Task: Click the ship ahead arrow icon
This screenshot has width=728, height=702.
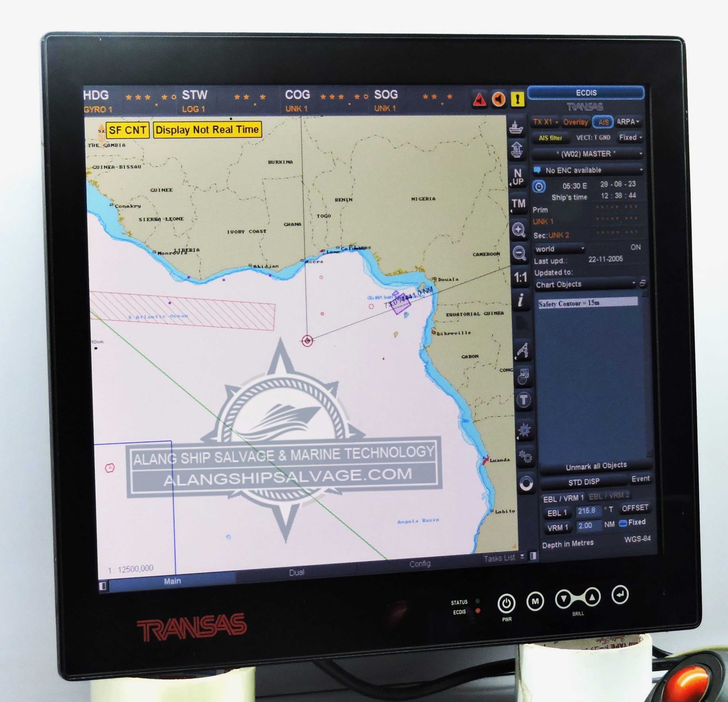Action: [517, 149]
